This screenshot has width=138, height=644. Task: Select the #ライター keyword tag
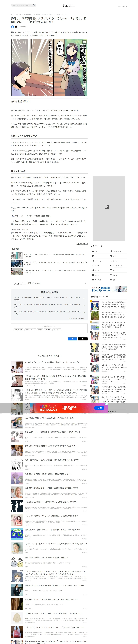coord(57,330)
